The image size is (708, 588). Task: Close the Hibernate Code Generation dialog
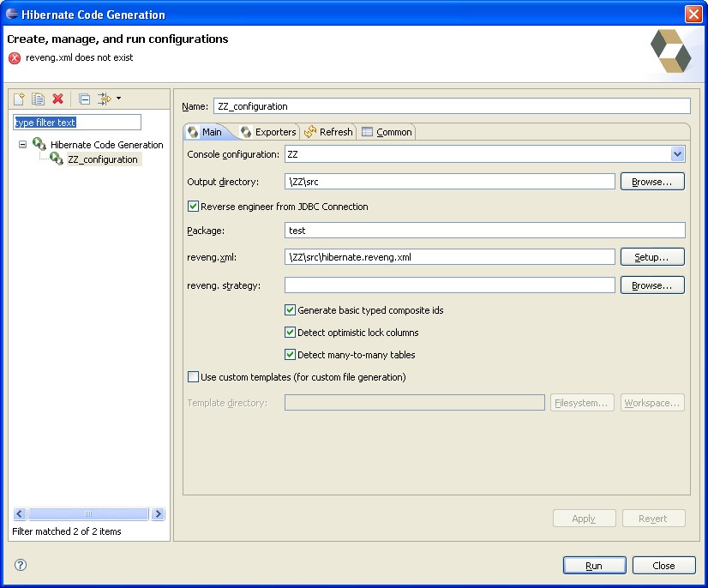click(x=693, y=14)
